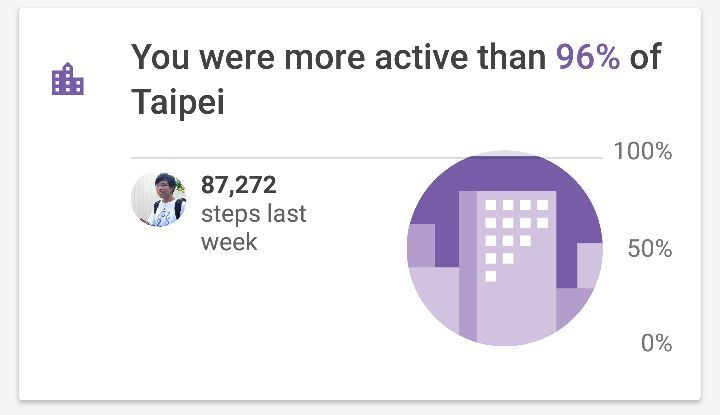The height and width of the screenshot is (415, 720).
Task: Click the horizontal line at the 100% mark
Action: point(270,158)
